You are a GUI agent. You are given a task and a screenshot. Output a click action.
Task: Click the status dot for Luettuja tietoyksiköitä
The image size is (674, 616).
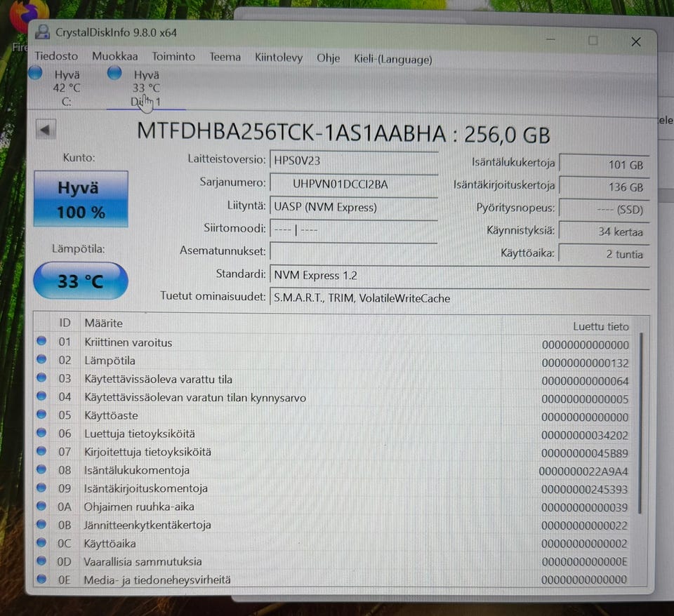pos(41,433)
